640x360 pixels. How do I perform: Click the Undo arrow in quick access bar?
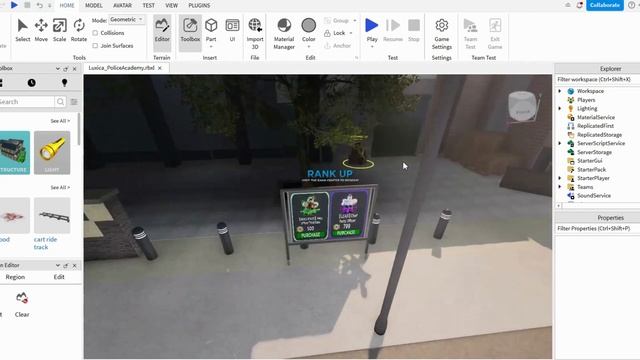click(x=40, y=5)
